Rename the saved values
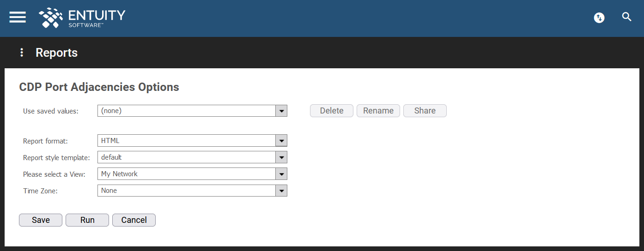This screenshot has width=644, height=251. click(378, 111)
